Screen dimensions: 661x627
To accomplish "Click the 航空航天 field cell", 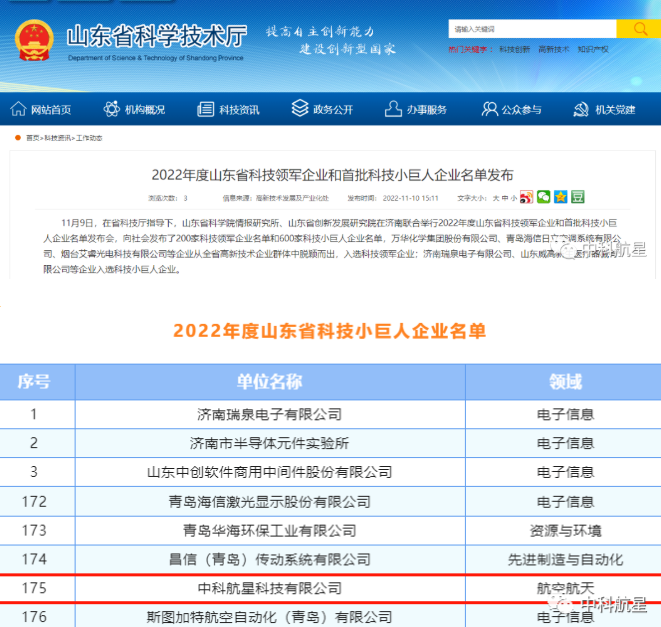I will (x=565, y=588).
